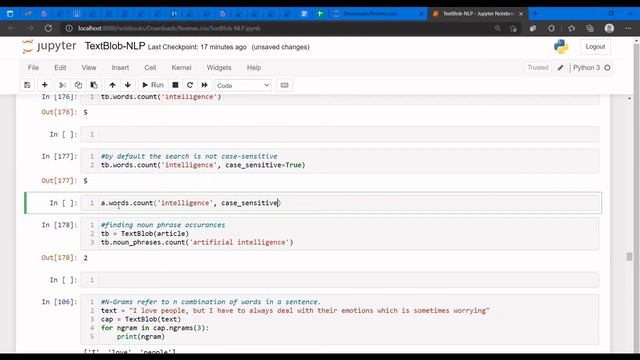Viewport: 640px width, 360px height.
Task: Click the pencil edit icon beside Trusted
Action: coord(560,68)
